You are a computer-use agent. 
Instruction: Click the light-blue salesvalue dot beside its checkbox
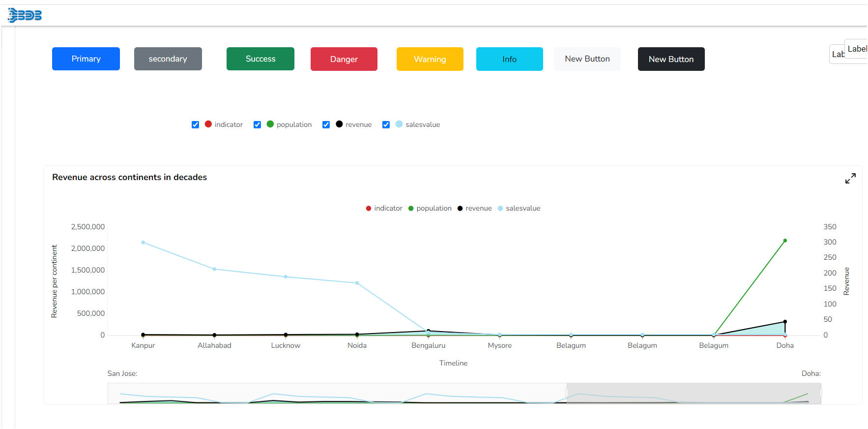click(399, 124)
